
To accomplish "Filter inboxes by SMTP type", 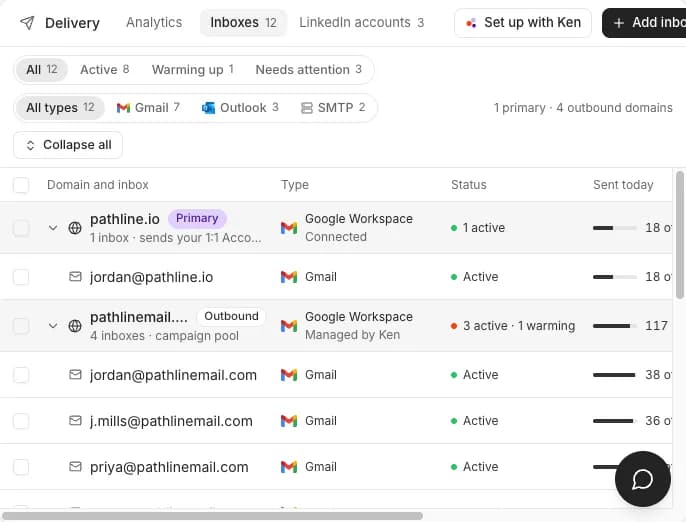I will coord(333,108).
